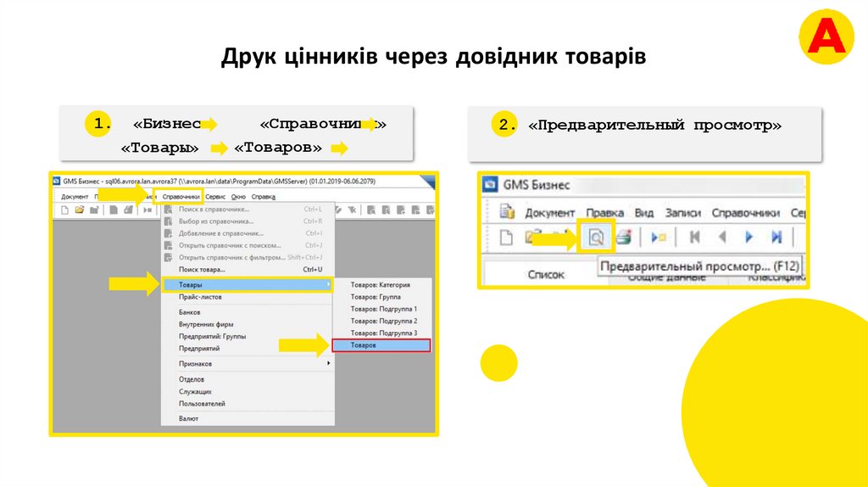This screenshot has height=487, width=868.
Task: Click new blank document icon under Документ, Правка menu
Action: click(x=506, y=238)
